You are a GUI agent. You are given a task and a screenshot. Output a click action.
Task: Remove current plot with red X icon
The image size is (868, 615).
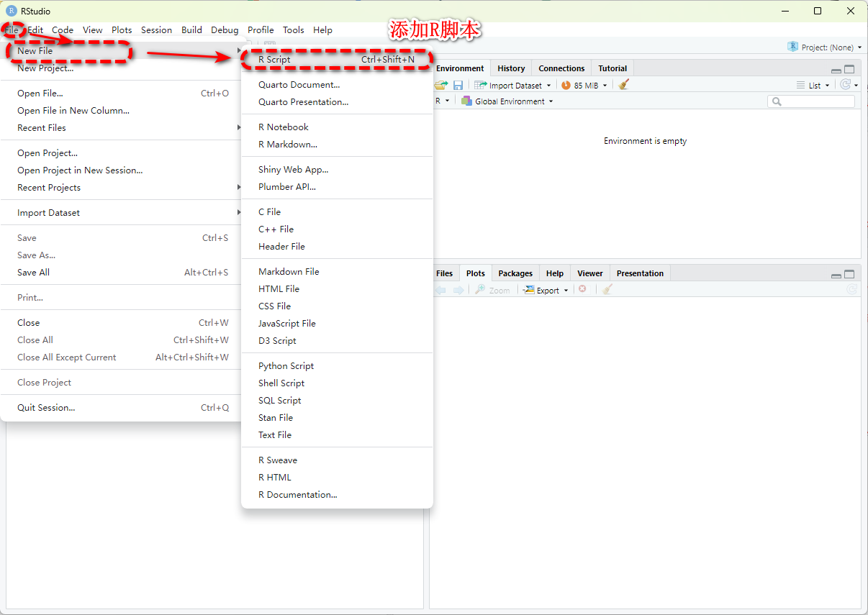pyautogui.click(x=582, y=289)
